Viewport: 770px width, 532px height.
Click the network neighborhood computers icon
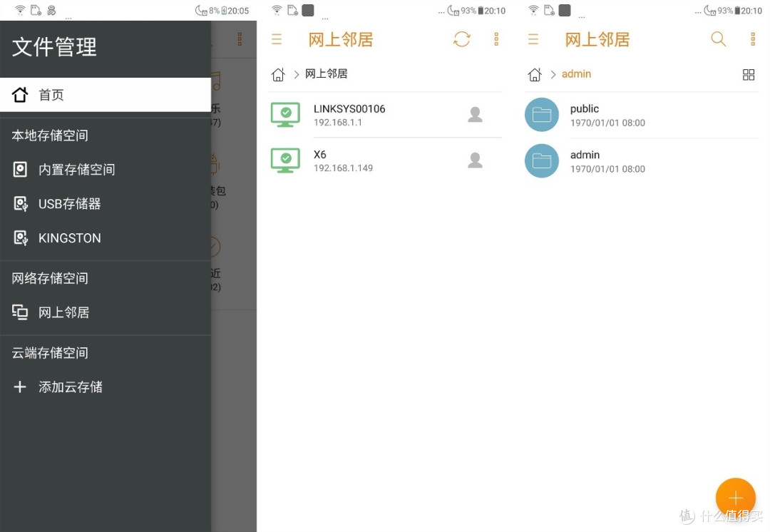click(x=20, y=312)
